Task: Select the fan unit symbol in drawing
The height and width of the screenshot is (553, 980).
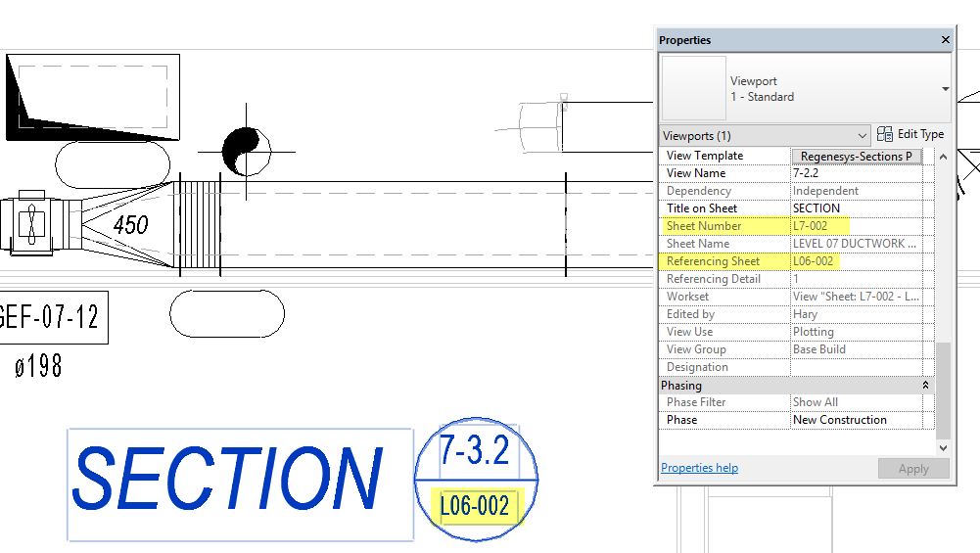Action: coord(31,223)
